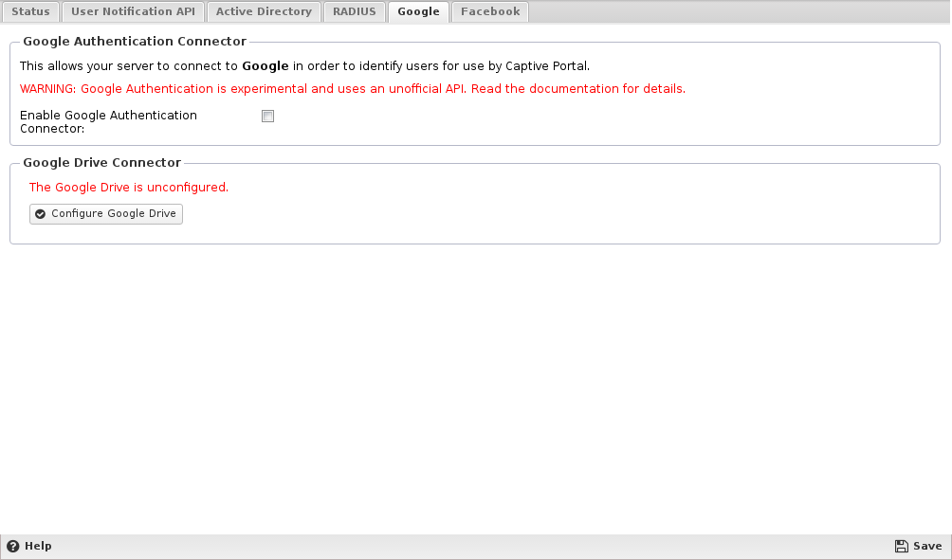Open the Facebook tab
The image size is (952, 560).
(x=490, y=12)
